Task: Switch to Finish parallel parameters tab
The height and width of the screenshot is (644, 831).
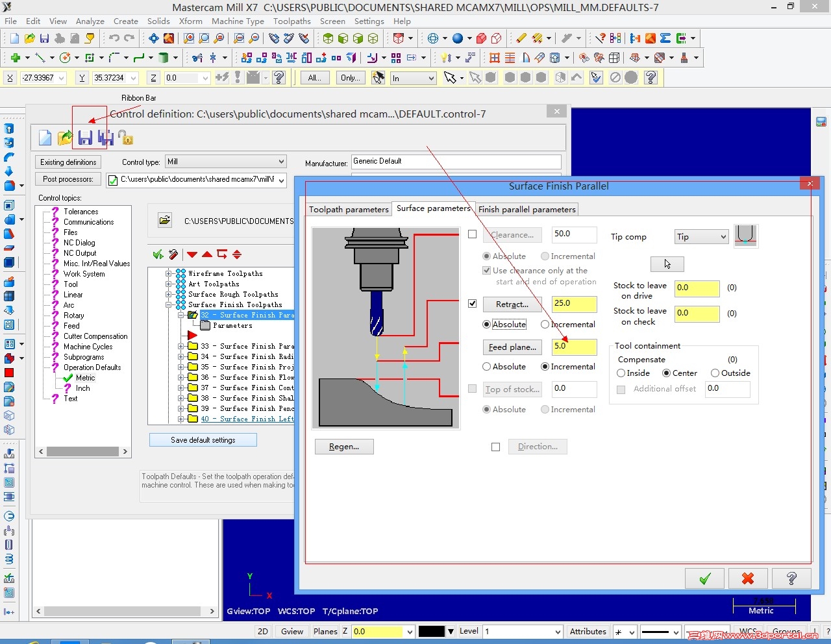Action: (x=527, y=209)
